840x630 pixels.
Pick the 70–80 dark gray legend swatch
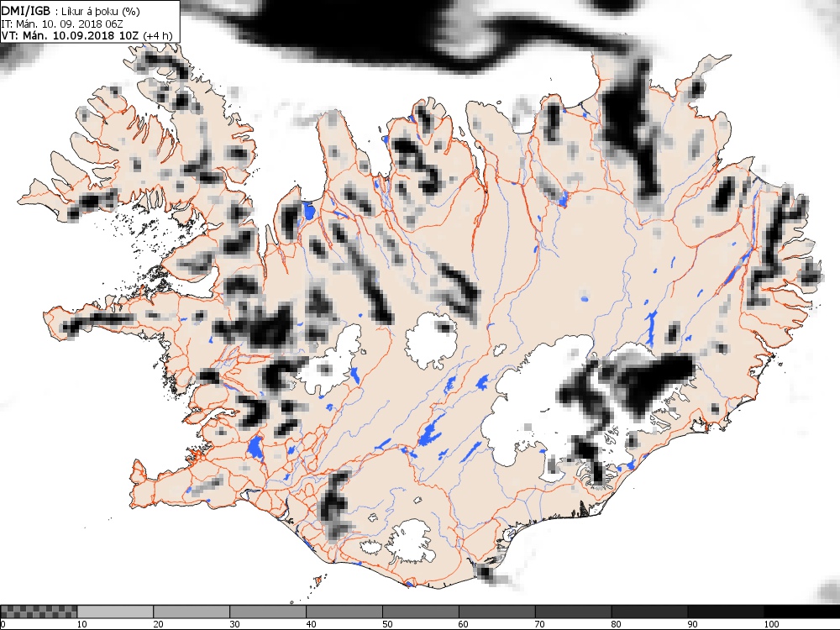click(x=573, y=612)
